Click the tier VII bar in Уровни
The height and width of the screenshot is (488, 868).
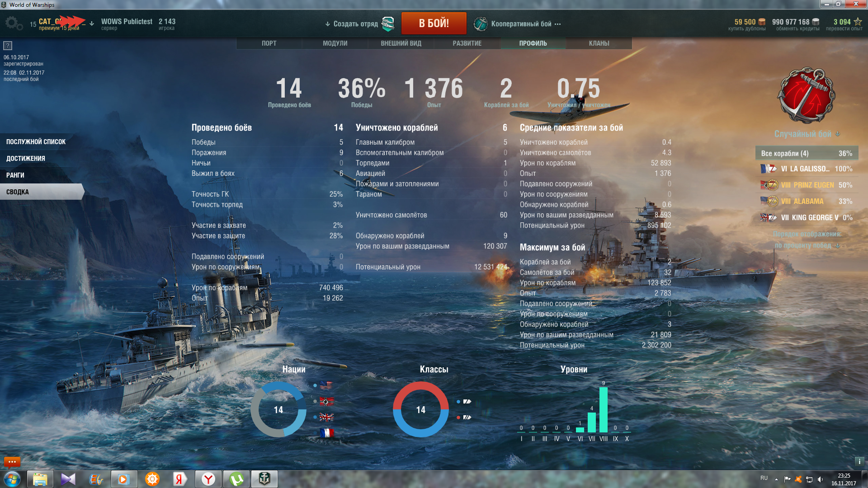coord(592,422)
